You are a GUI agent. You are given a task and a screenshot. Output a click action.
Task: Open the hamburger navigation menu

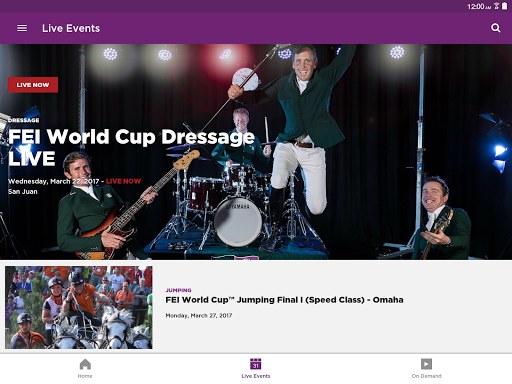pos(22,28)
